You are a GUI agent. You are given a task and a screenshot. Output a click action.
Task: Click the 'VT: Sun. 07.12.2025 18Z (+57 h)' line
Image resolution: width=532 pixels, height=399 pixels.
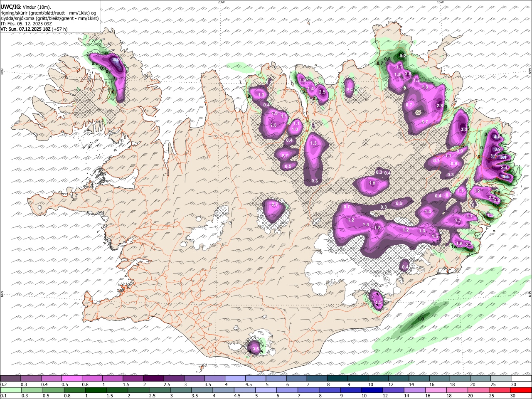[x=34, y=29]
